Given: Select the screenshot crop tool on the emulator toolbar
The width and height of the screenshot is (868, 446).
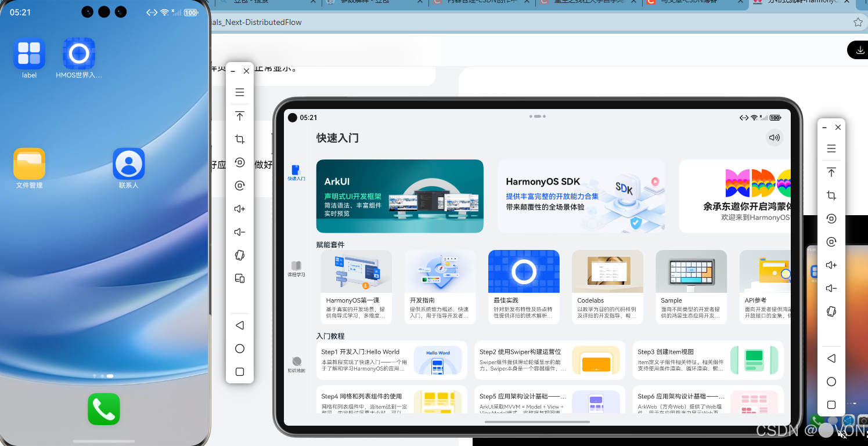Looking at the screenshot, I should click(240, 139).
